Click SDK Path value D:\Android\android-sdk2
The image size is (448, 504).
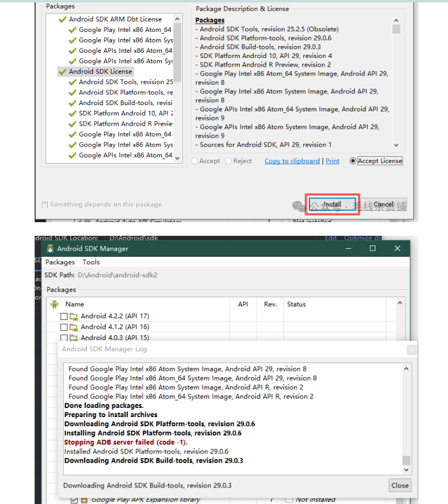click(118, 275)
